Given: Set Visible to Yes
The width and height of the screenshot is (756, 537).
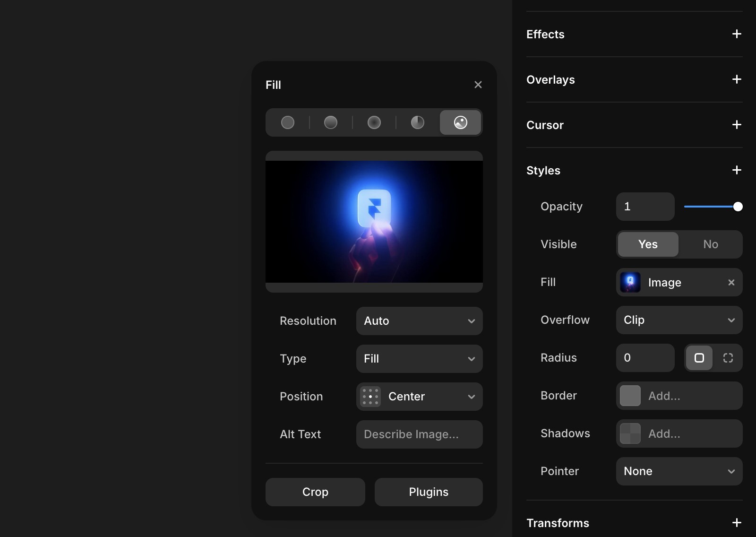Looking at the screenshot, I should (x=648, y=244).
